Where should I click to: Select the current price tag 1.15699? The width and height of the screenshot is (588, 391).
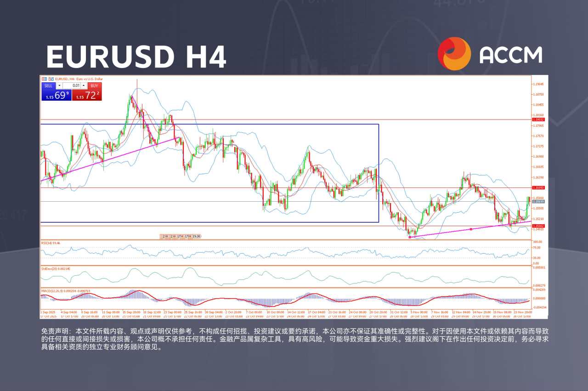537,201
